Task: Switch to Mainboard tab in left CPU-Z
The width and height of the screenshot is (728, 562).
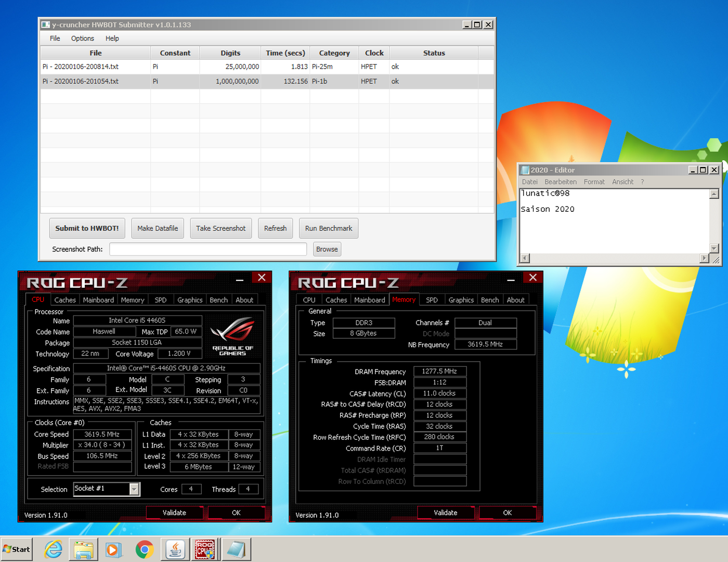Action: point(98,300)
